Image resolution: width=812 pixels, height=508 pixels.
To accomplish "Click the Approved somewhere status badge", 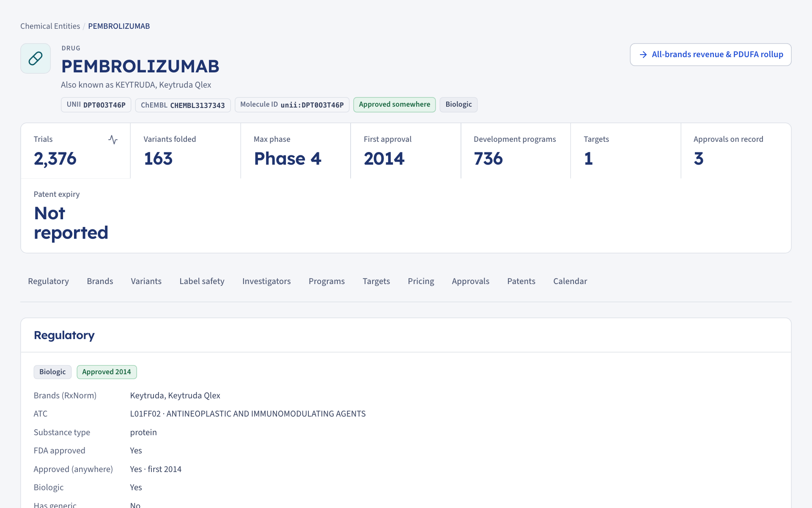I will 394,105.
